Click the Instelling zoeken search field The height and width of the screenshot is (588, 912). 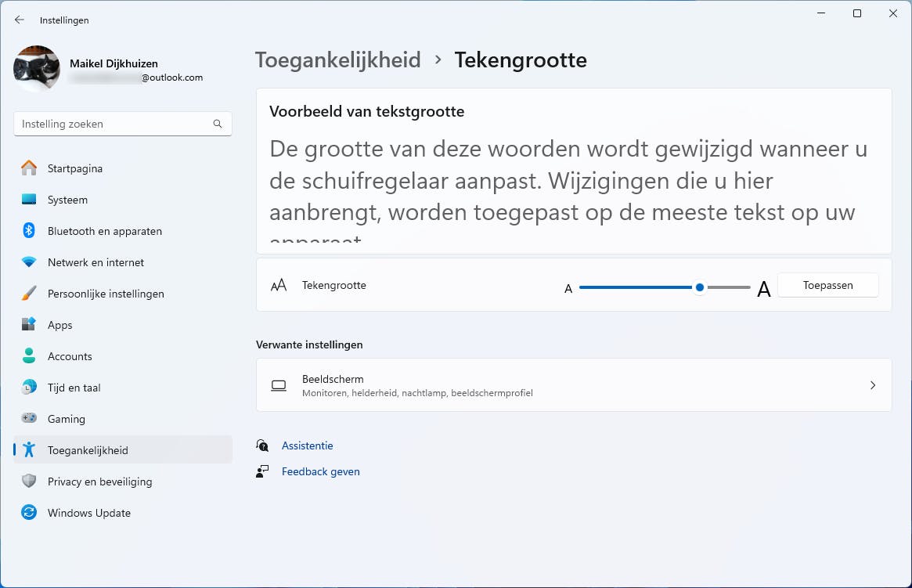tap(114, 124)
